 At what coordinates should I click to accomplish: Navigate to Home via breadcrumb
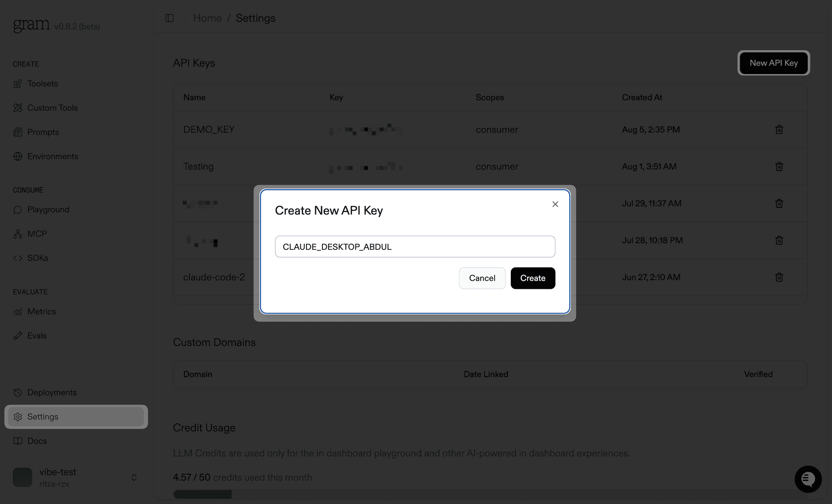click(x=208, y=18)
